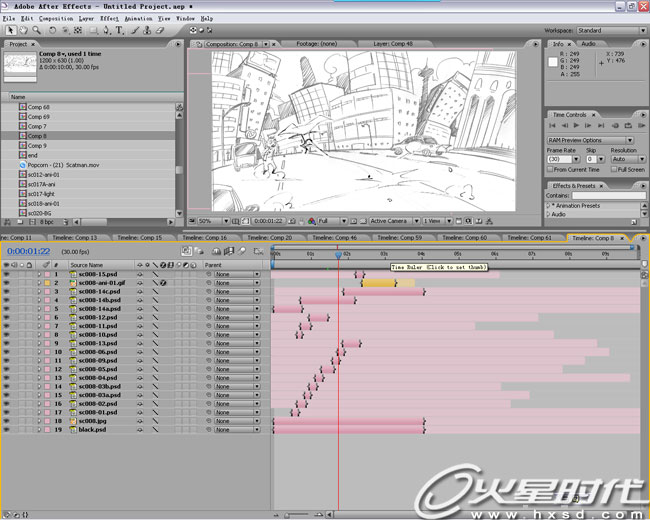The width and height of the screenshot is (650, 520).
Task: Enable Full Screen checkbox
Action: click(614, 170)
